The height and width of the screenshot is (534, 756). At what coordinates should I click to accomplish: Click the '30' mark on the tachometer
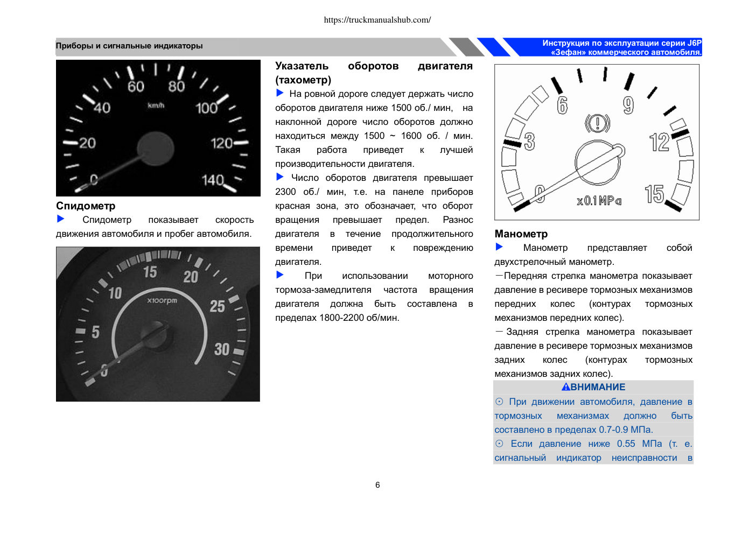(x=222, y=349)
